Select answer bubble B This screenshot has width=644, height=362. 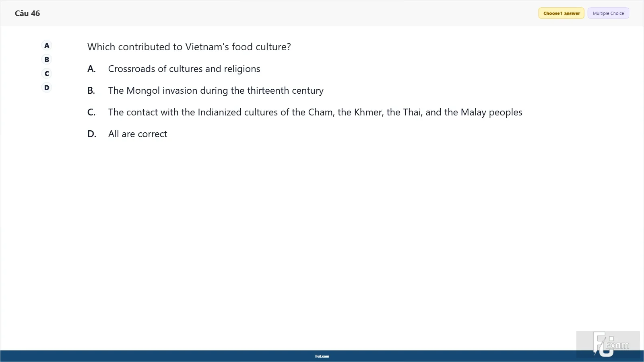47,60
